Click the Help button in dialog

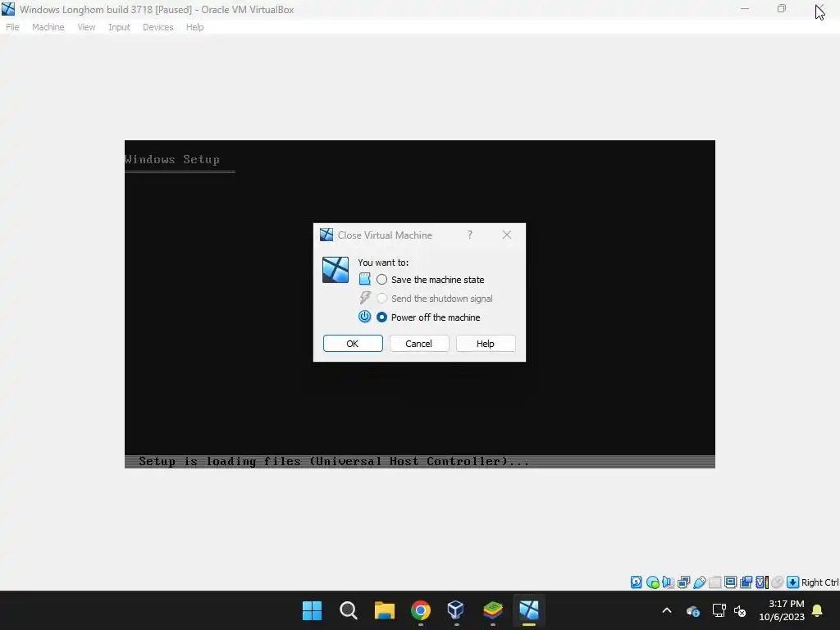point(486,344)
